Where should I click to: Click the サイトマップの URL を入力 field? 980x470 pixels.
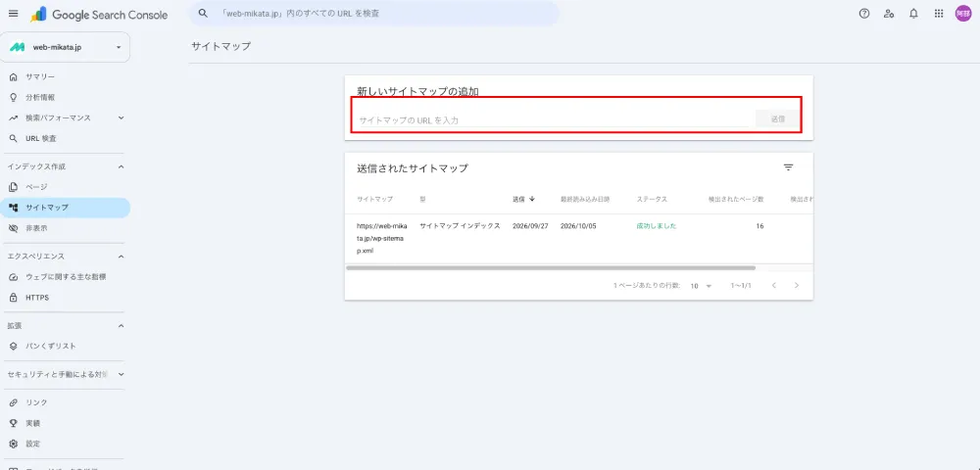click(553, 119)
